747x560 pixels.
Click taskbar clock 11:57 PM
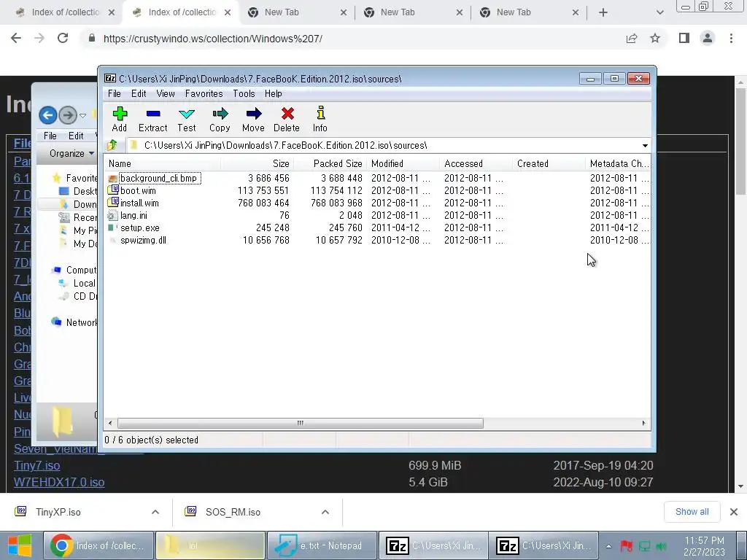(x=704, y=545)
